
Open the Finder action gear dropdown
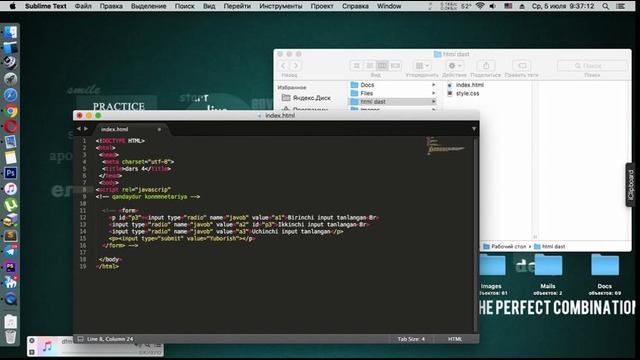point(454,65)
